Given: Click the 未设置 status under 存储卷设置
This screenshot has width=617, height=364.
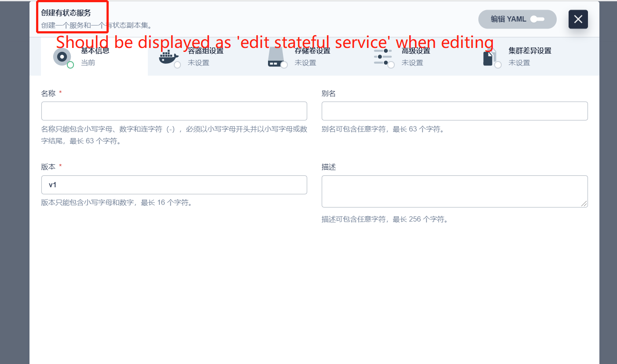Looking at the screenshot, I should click(305, 63).
